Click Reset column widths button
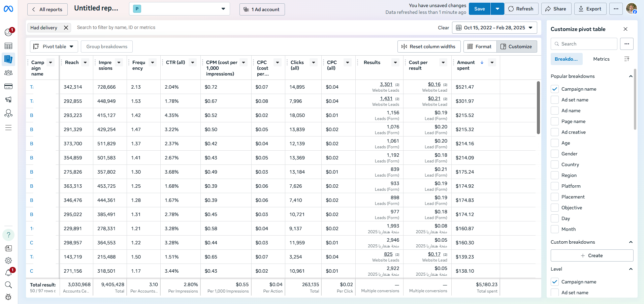This screenshot has width=644, height=304. point(428,47)
